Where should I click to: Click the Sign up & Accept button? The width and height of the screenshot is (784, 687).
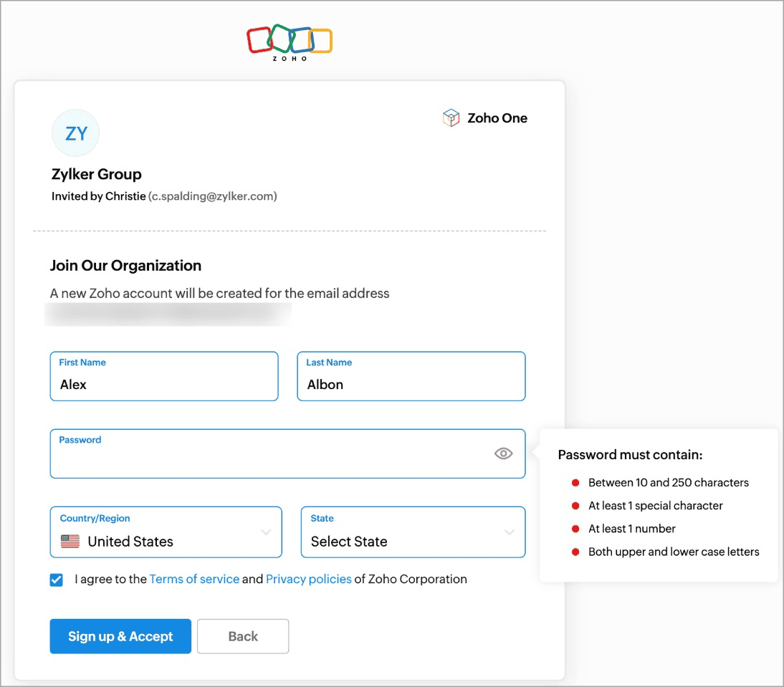[120, 636]
